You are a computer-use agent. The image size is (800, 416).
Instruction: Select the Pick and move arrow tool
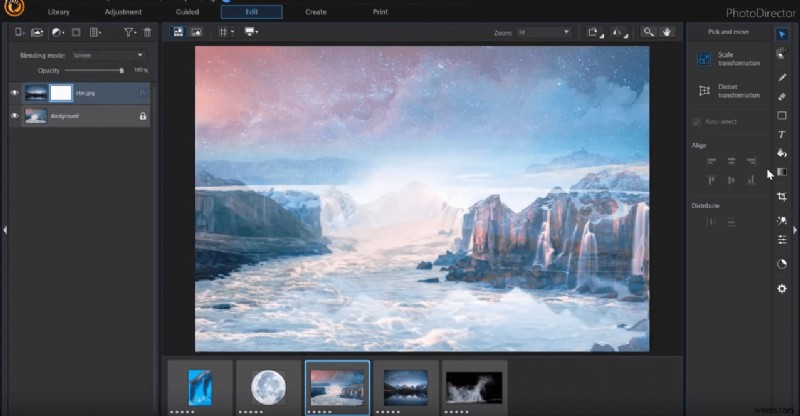coord(782,34)
